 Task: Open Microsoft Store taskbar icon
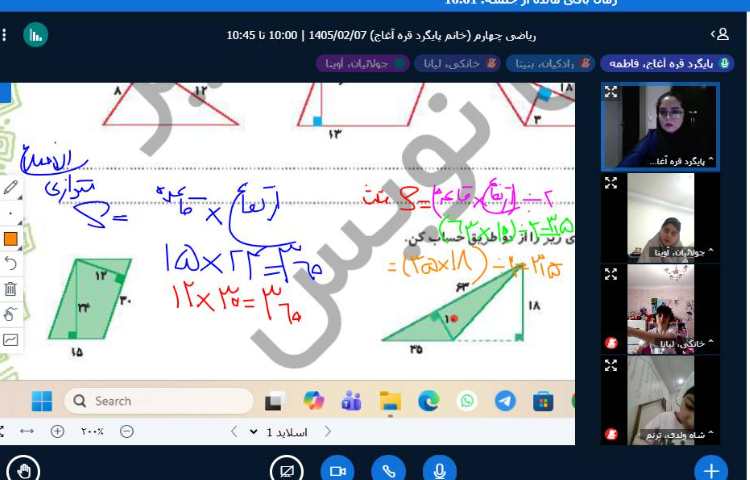point(543,401)
